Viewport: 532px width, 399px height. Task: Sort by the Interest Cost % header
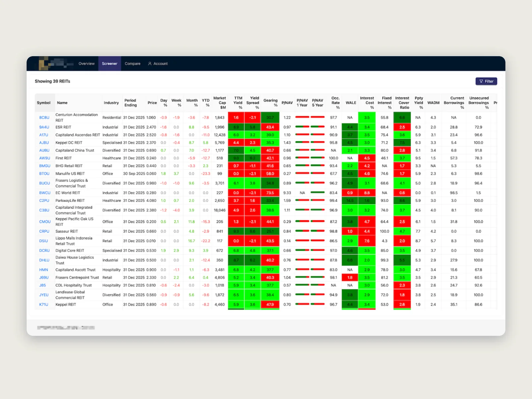367,103
